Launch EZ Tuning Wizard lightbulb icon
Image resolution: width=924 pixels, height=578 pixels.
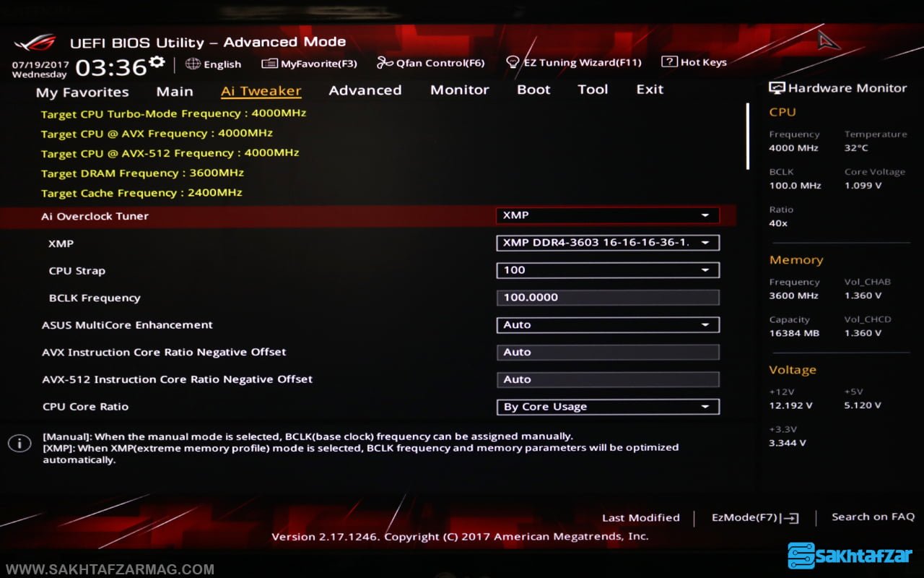coord(513,63)
